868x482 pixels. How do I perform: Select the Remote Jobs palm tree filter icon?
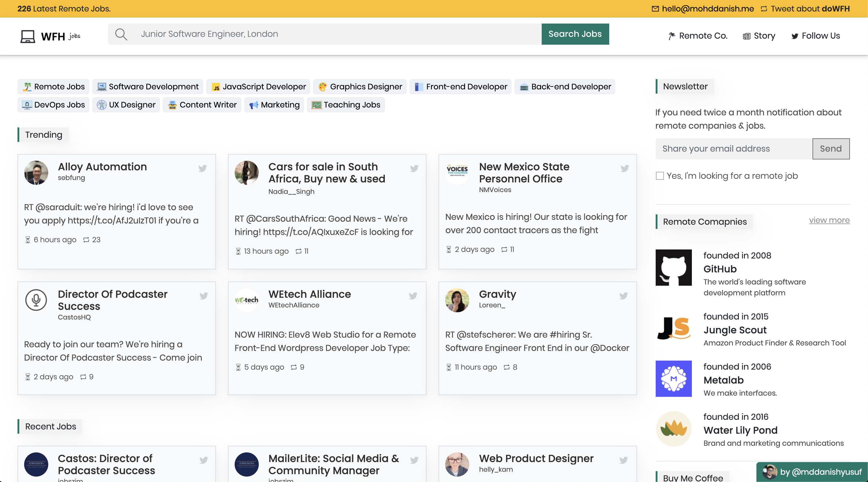click(28, 87)
